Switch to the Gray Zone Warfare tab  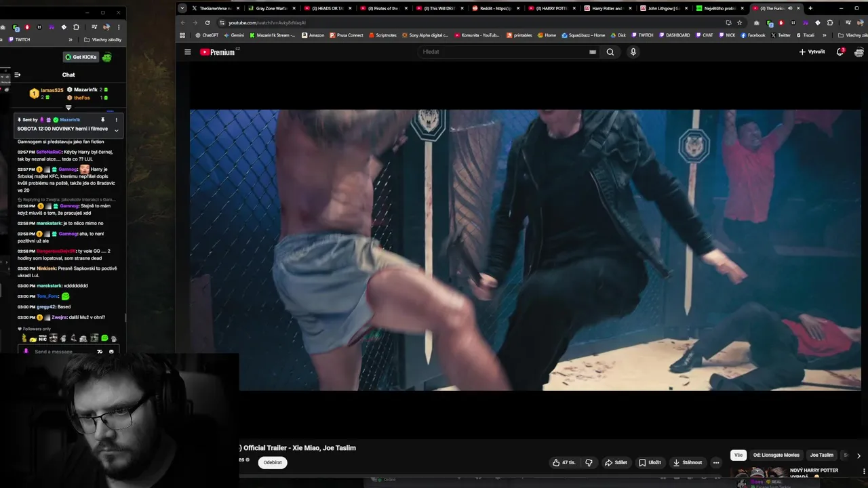271,8
